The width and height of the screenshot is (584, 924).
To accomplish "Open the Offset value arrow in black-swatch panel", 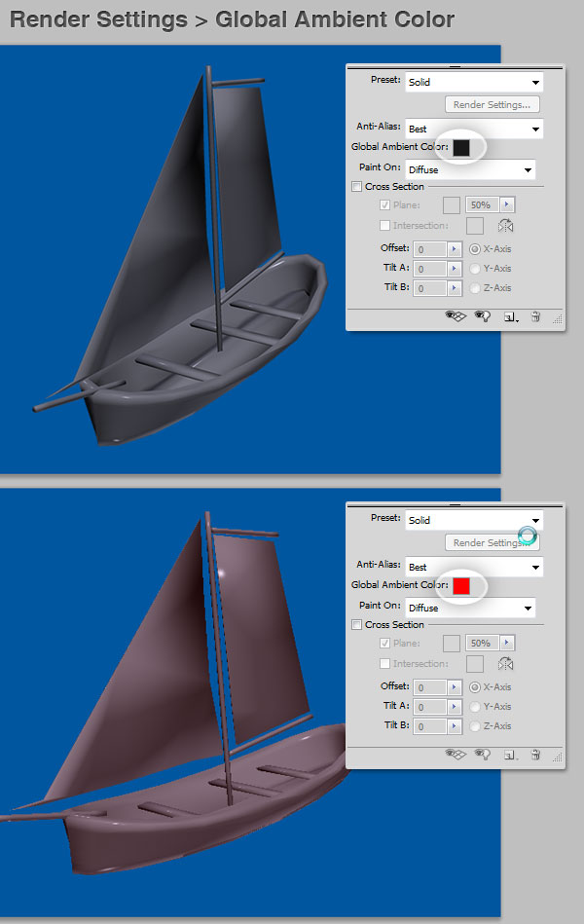I will point(454,249).
